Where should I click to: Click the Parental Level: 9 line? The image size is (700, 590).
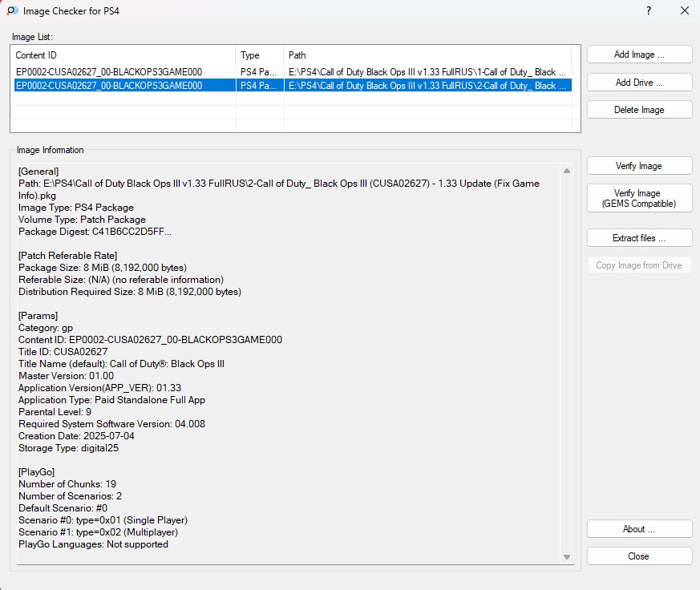pos(55,412)
